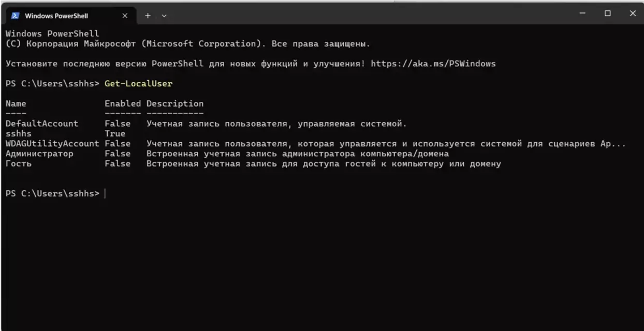The height and width of the screenshot is (331, 644).
Task: Close the terminal window
Action: [x=632, y=13]
